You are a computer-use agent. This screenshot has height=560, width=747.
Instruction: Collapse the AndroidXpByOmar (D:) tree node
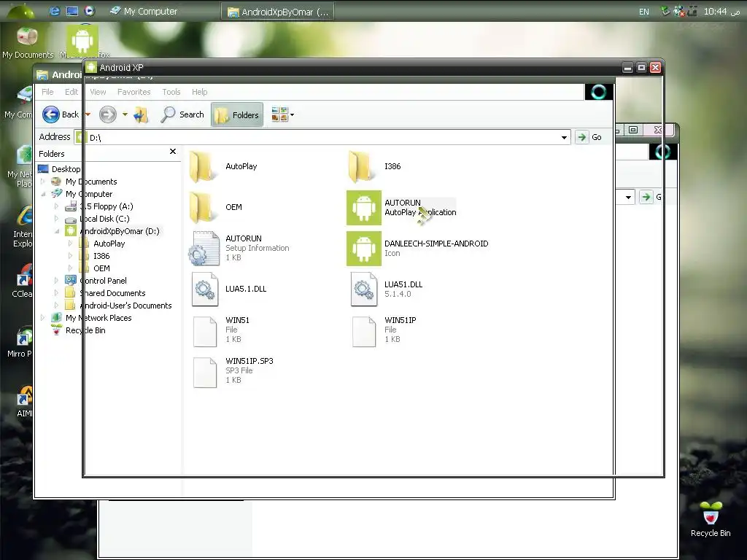(x=56, y=231)
